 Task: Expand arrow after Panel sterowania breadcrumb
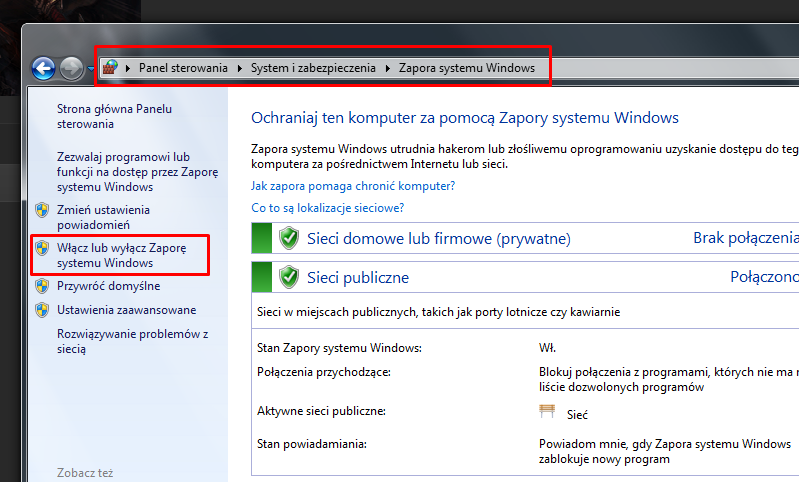tap(239, 68)
